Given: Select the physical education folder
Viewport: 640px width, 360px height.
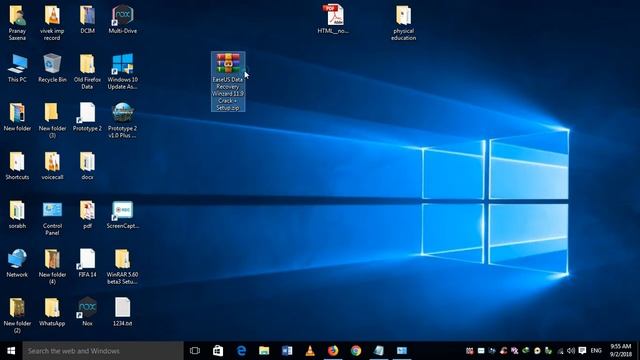Looking at the screenshot, I should point(403,22).
